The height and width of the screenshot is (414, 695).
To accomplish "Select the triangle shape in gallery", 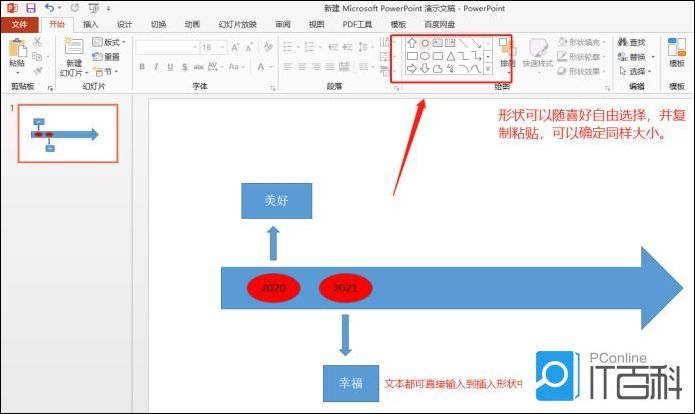I will 451,56.
